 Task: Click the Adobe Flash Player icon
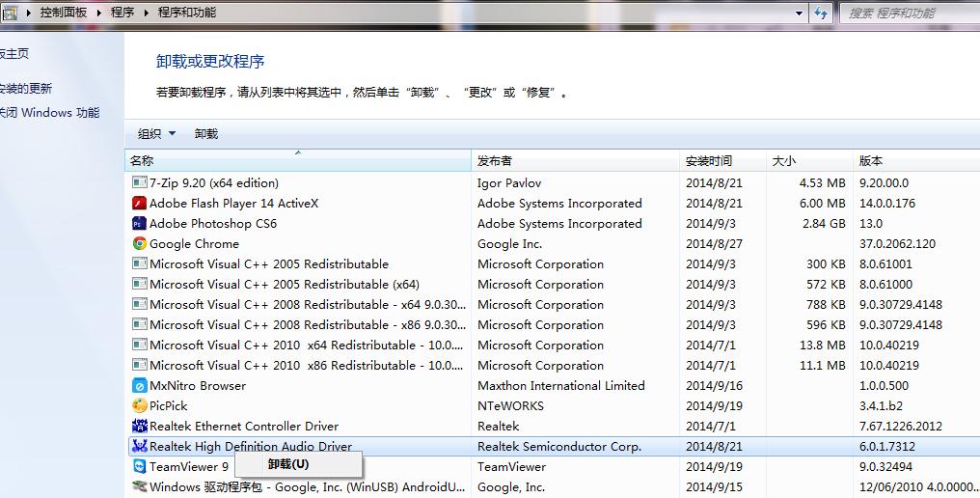[x=139, y=203]
